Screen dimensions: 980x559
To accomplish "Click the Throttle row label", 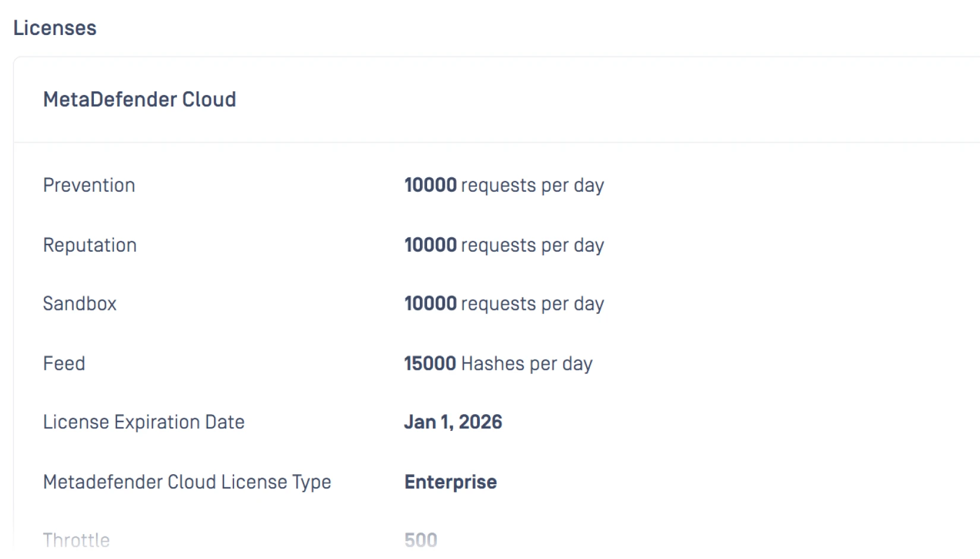I will (76, 540).
